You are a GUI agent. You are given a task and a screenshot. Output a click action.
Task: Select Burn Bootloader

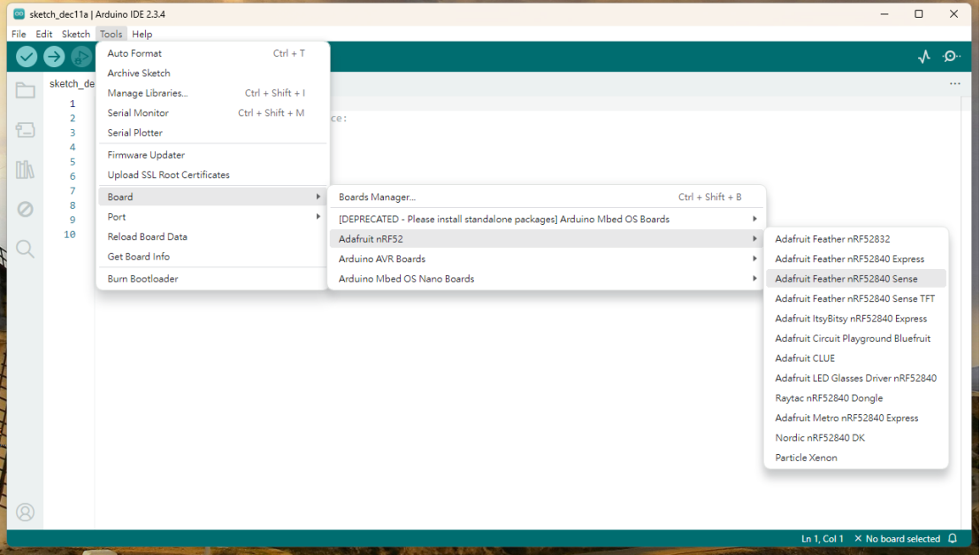pyautogui.click(x=212, y=279)
